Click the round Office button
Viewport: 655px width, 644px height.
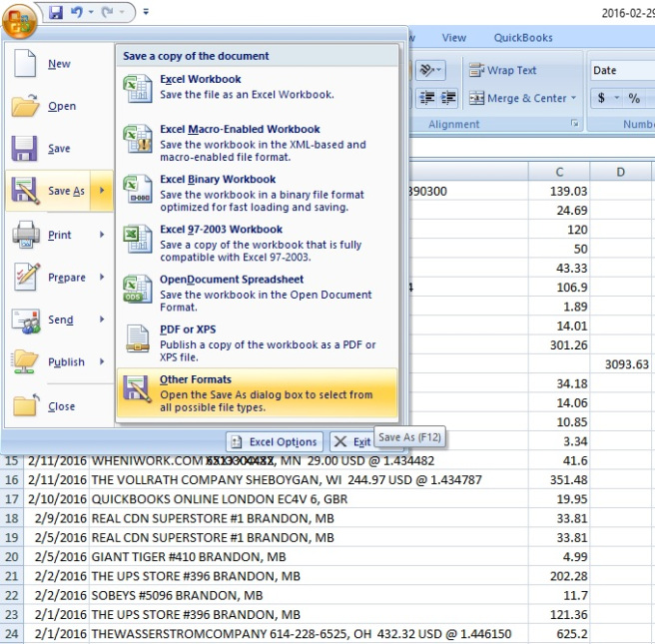point(19,20)
